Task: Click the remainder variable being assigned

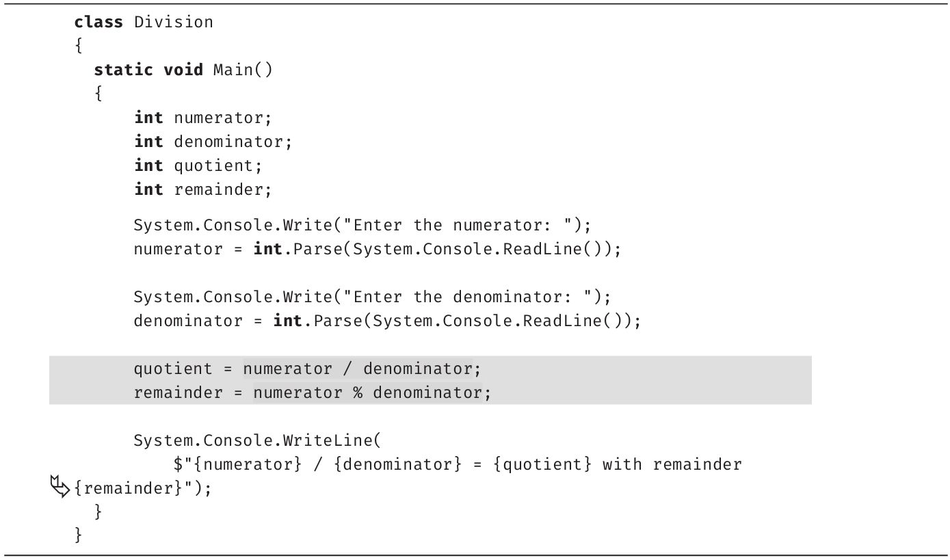Action: (x=178, y=393)
